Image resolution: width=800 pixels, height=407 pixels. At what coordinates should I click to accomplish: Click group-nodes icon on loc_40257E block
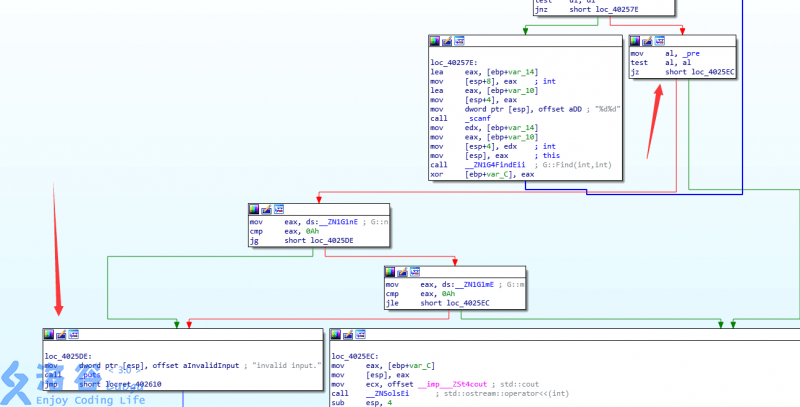(459, 41)
